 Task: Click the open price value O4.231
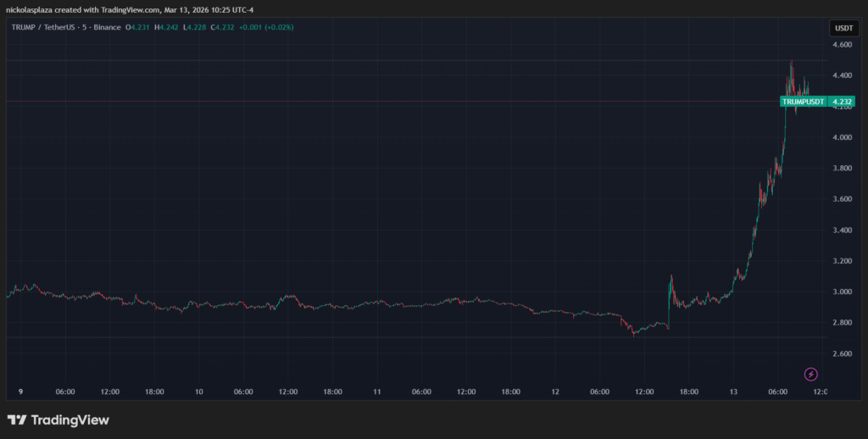click(138, 27)
